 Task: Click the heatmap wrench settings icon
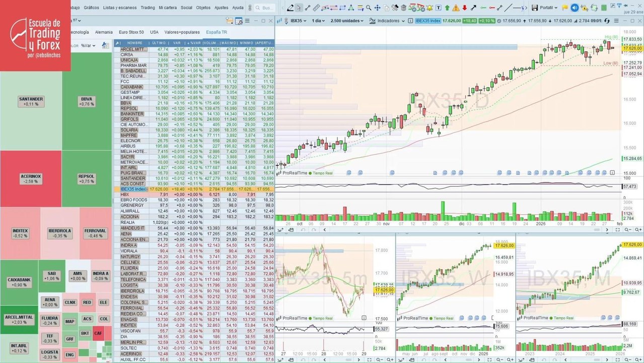click(105, 45)
